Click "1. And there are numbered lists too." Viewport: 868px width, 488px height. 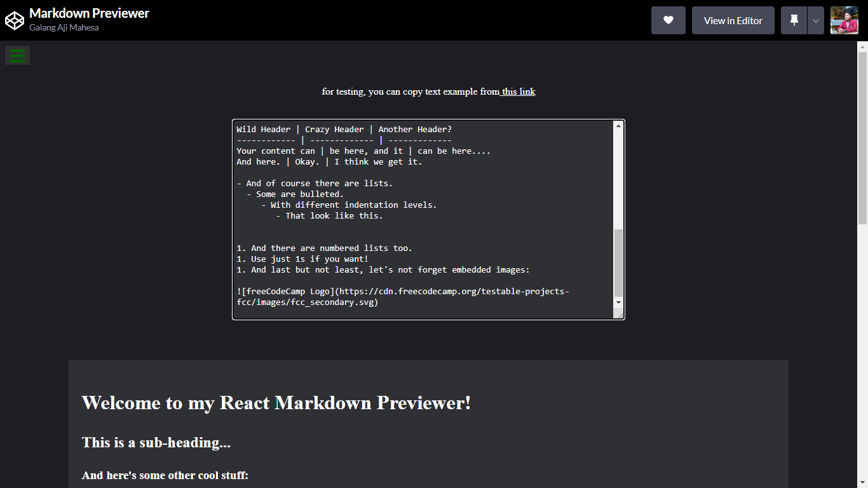325,248
